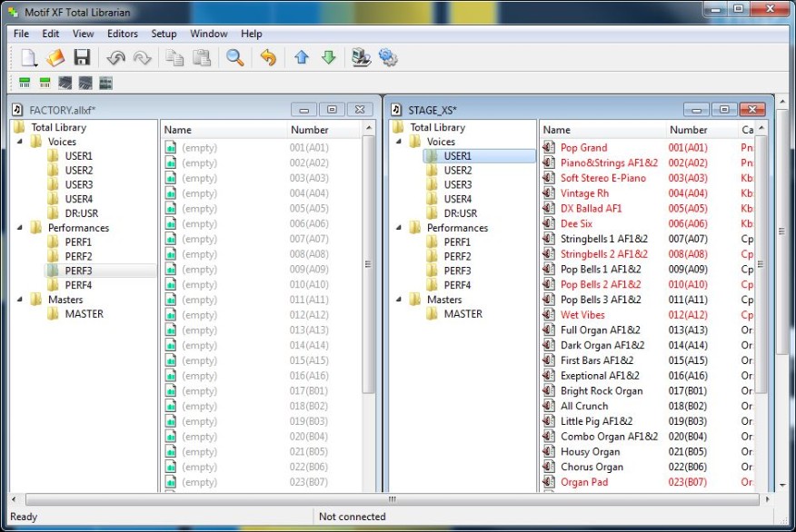Click the empty slot icon at 020(B04) in FACTORY
This screenshot has width=796, height=532.
(171, 437)
